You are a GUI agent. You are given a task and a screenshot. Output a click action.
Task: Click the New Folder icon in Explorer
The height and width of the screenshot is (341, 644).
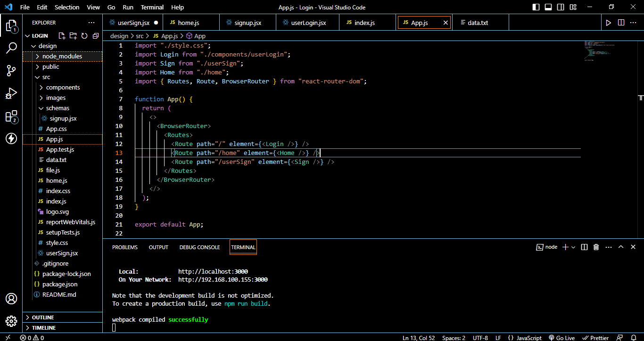coord(73,36)
